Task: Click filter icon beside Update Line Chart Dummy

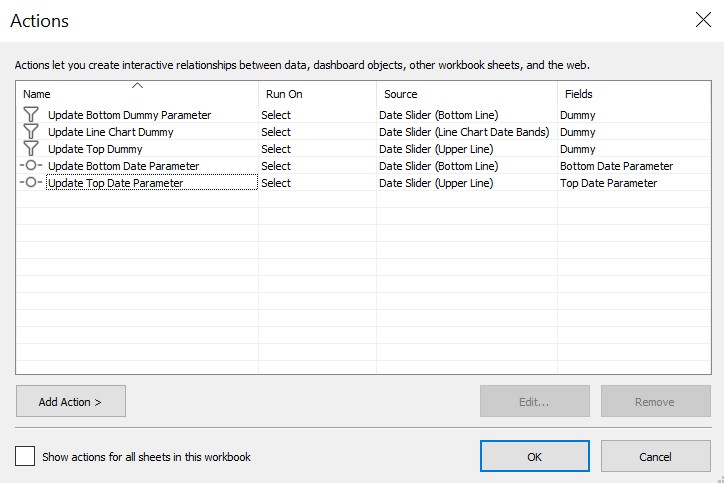Action: coord(30,132)
